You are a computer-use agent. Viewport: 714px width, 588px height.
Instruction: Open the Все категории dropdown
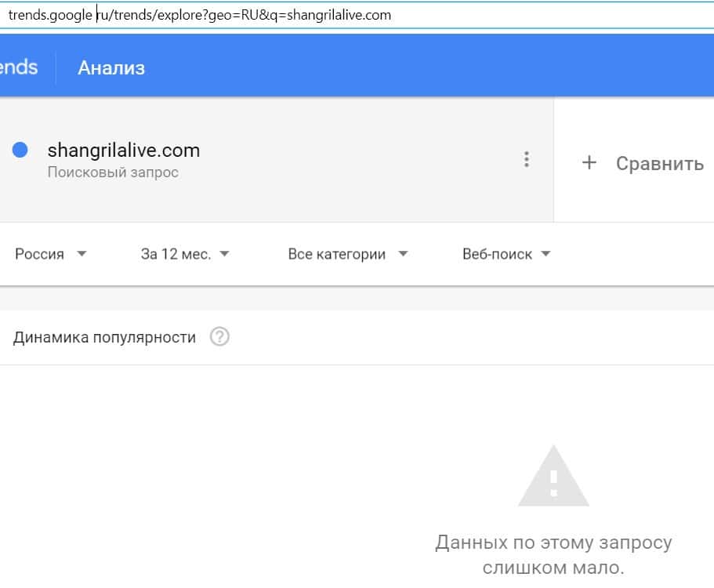[348, 254]
